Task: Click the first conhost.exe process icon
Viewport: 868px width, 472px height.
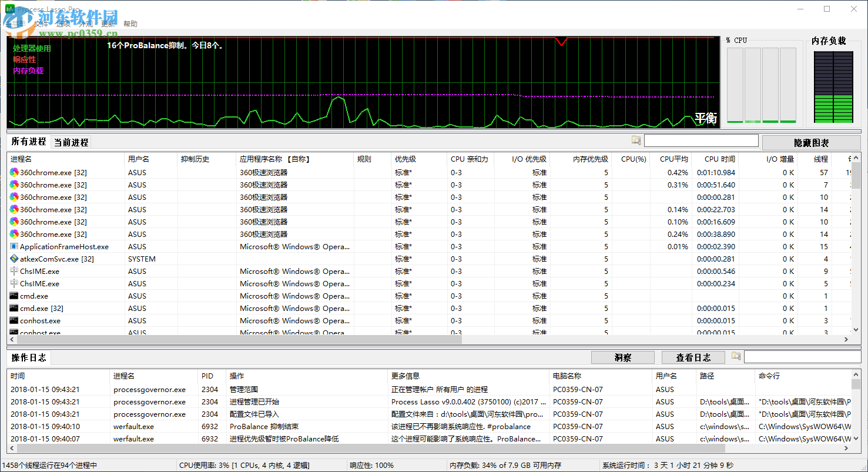Action: pos(14,321)
